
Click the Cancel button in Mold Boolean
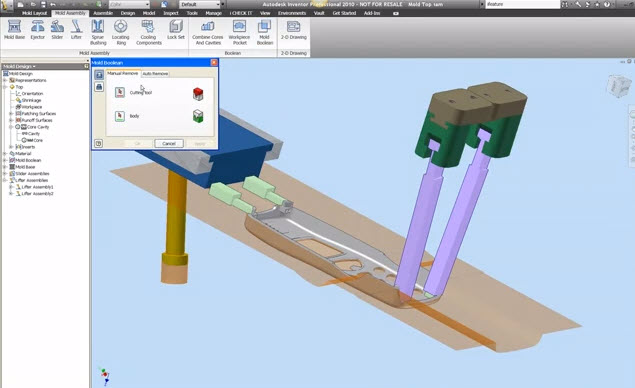(x=169, y=144)
